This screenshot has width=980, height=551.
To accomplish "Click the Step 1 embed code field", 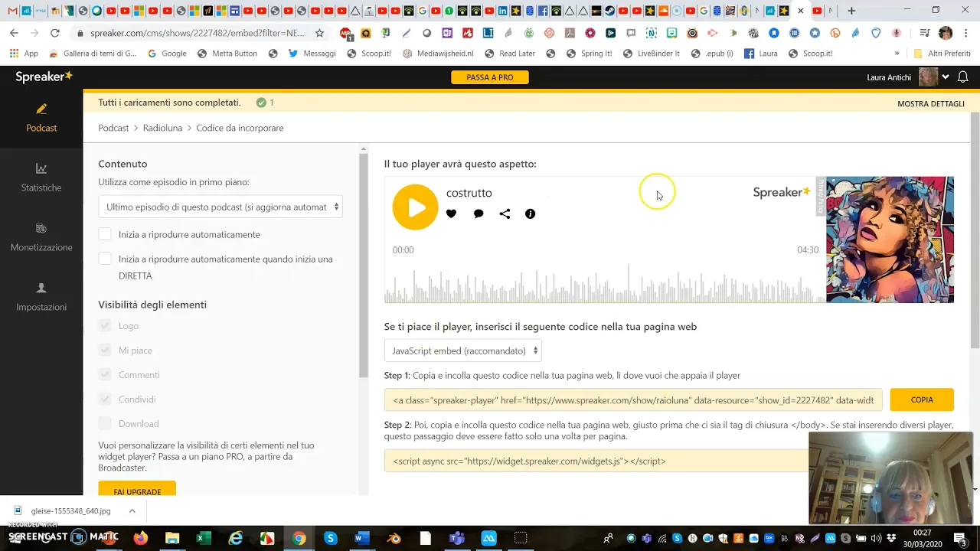I will [x=633, y=400].
